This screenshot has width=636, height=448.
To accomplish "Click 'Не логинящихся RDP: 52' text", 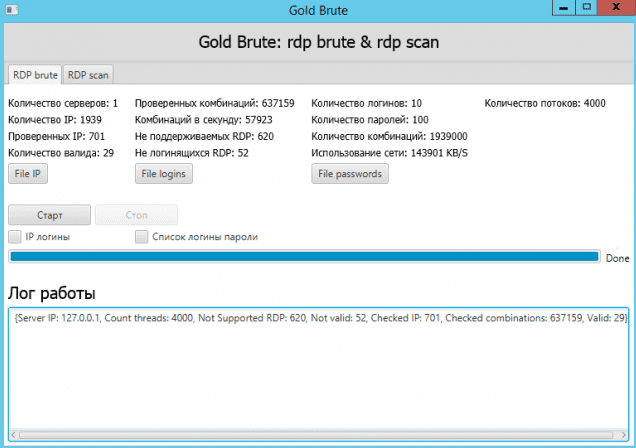I will coord(191,153).
